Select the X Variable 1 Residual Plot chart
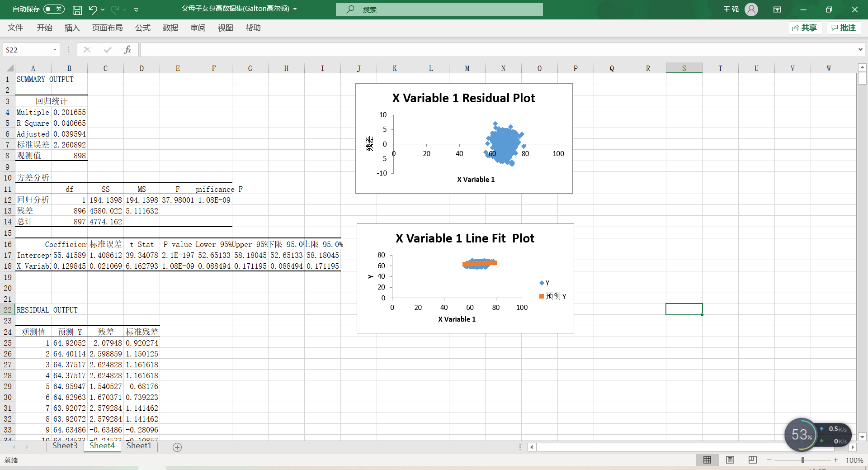Screen dimensions: 868x470 tap(464, 138)
